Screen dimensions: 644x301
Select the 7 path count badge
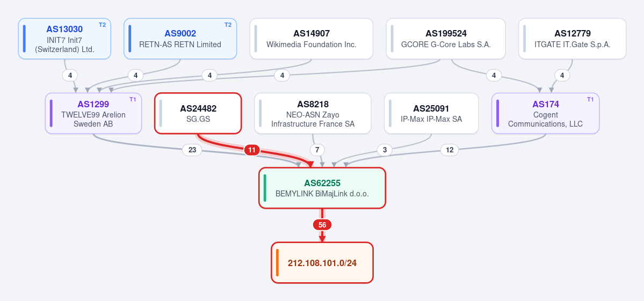317,150
